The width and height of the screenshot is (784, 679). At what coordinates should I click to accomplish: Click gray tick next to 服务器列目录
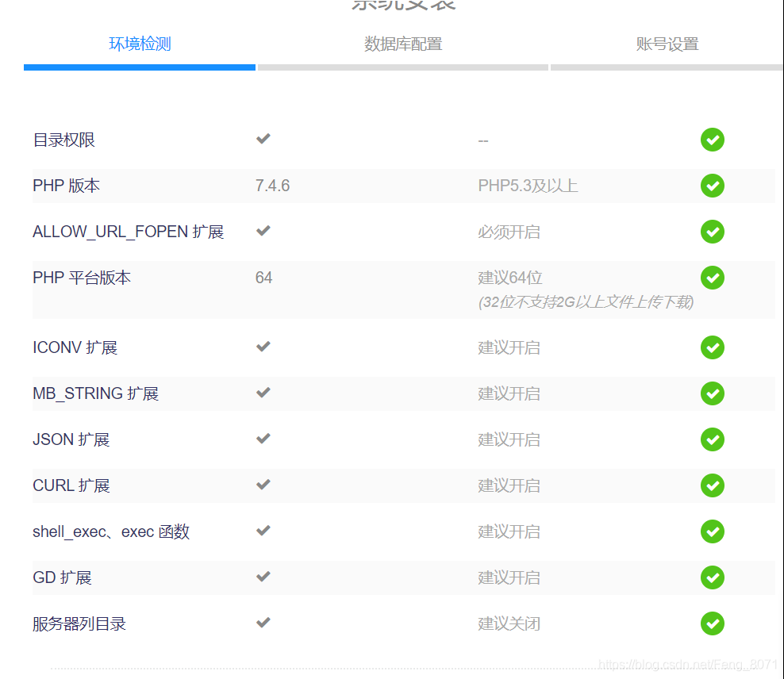[x=263, y=622]
